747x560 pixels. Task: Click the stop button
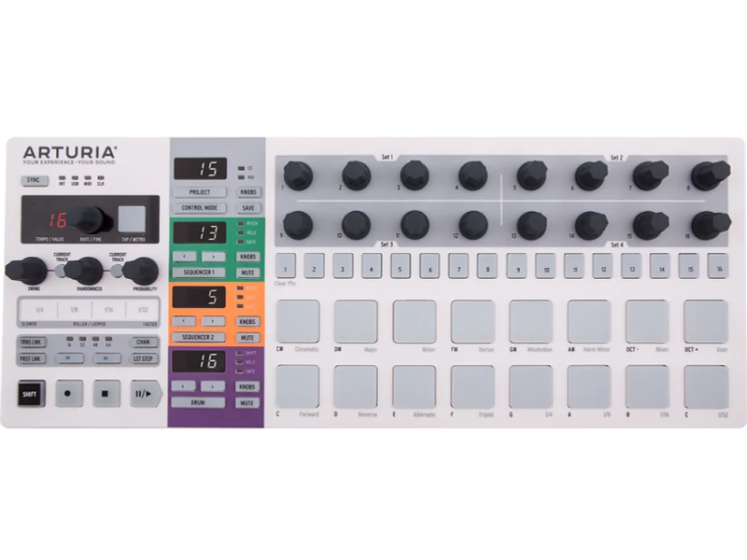click(106, 393)
